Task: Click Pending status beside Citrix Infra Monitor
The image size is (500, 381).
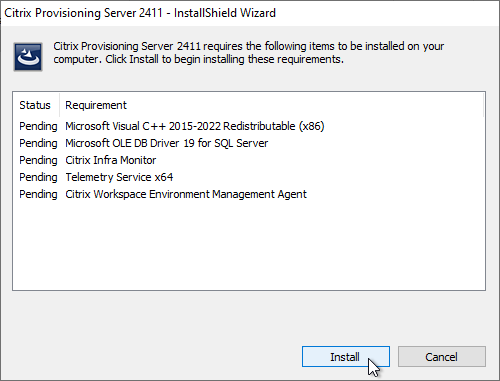Action: pos(38,160)
